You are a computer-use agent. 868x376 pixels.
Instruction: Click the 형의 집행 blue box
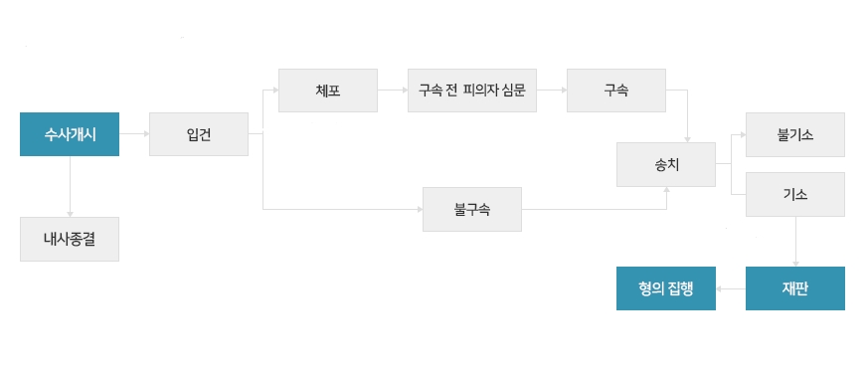[x=666, y=288]
